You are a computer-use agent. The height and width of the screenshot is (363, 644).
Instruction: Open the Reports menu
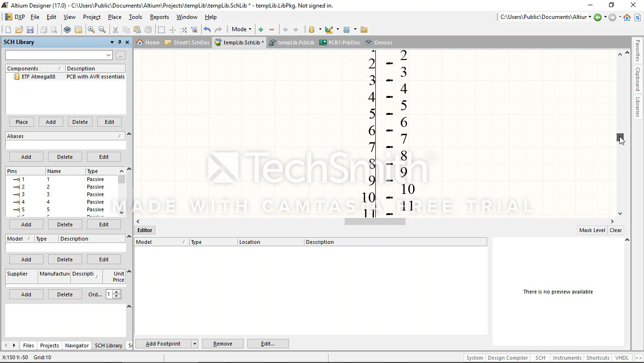[159, 17]
